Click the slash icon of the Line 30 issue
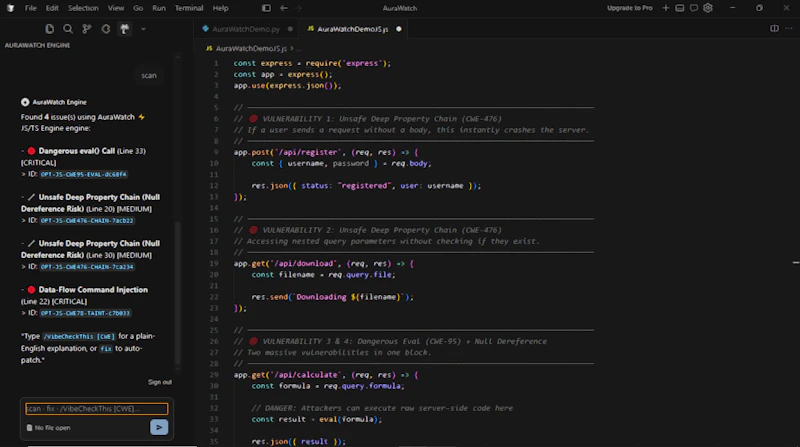The image size is (800, 447). (x=31, y=243)
